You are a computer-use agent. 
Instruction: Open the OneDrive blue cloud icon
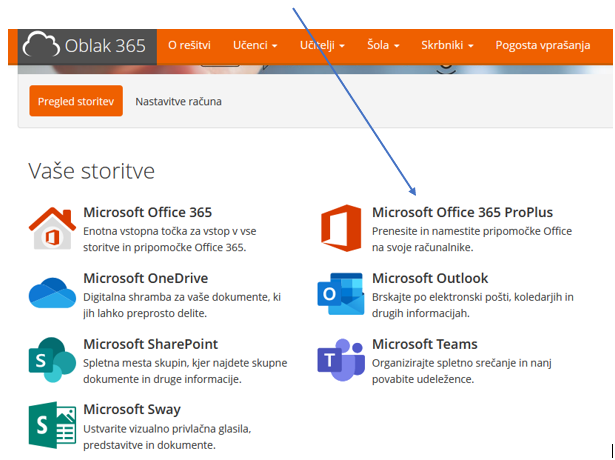52,293
